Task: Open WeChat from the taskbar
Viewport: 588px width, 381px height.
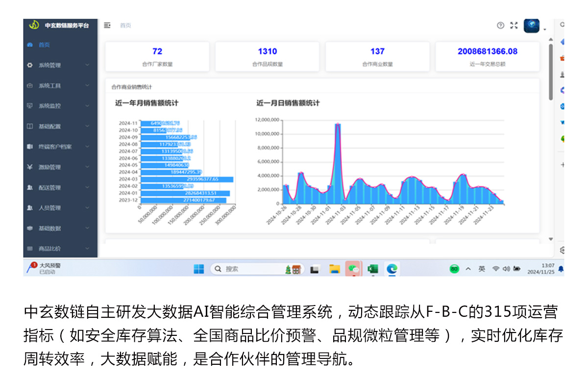Action: [x=353, y=269]
